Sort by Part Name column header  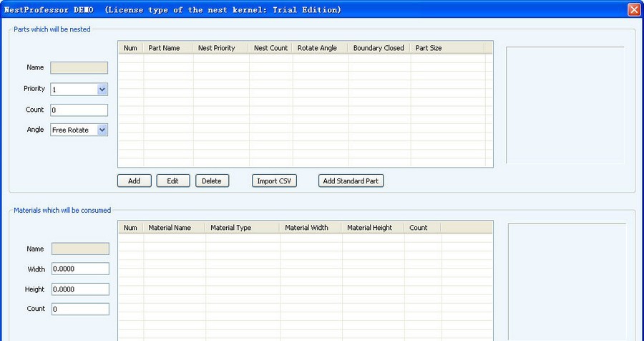point(167,48)
